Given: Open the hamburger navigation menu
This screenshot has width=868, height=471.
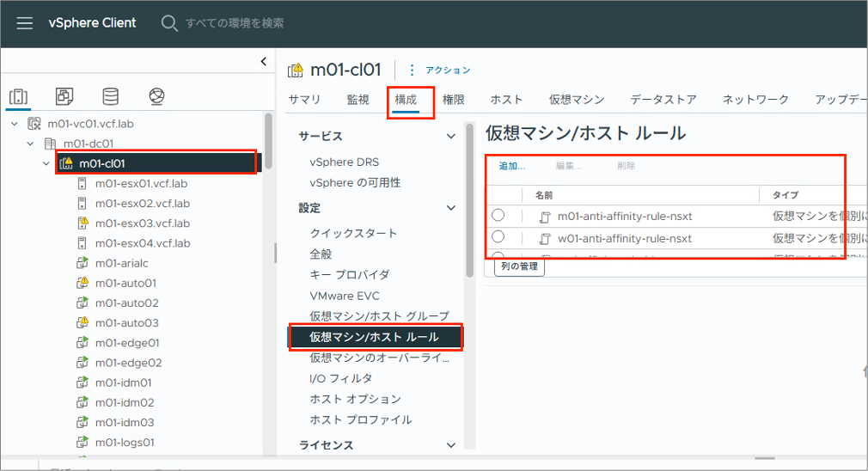Looking at the screenshot, I should [24, 23].
